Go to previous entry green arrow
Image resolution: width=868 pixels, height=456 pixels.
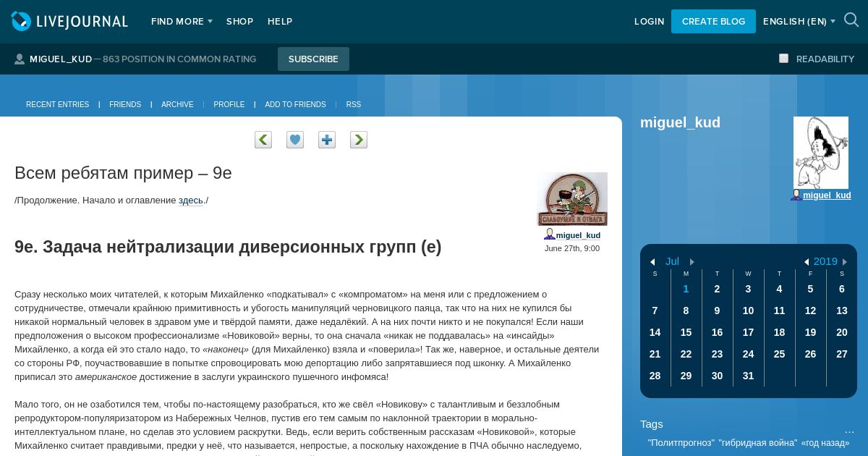[x=263, y=140]
